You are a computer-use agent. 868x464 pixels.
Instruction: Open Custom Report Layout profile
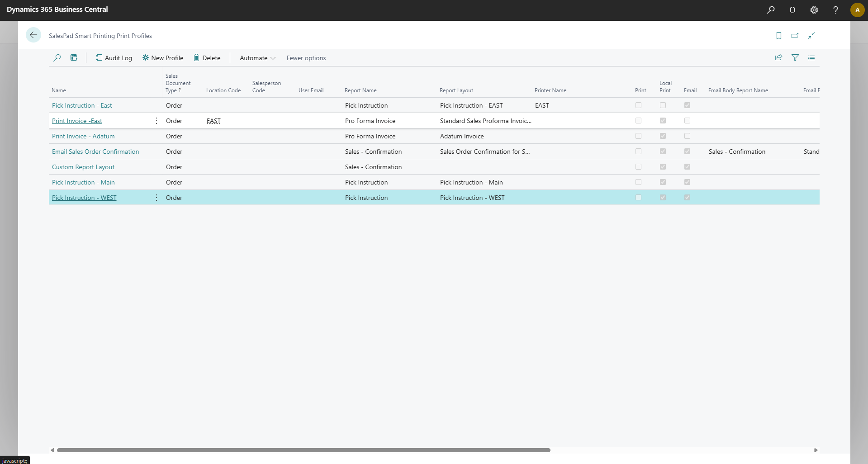tap(83, 167)
